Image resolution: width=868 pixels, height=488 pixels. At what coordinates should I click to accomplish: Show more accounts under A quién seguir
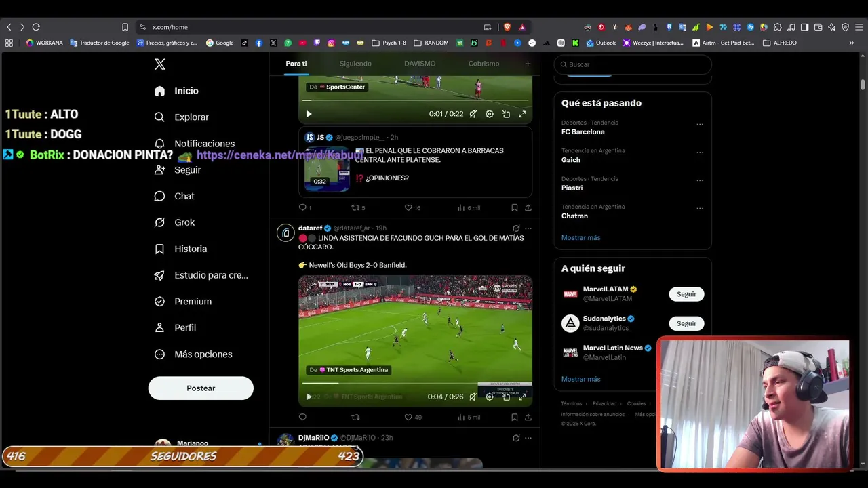coord(580,379)
